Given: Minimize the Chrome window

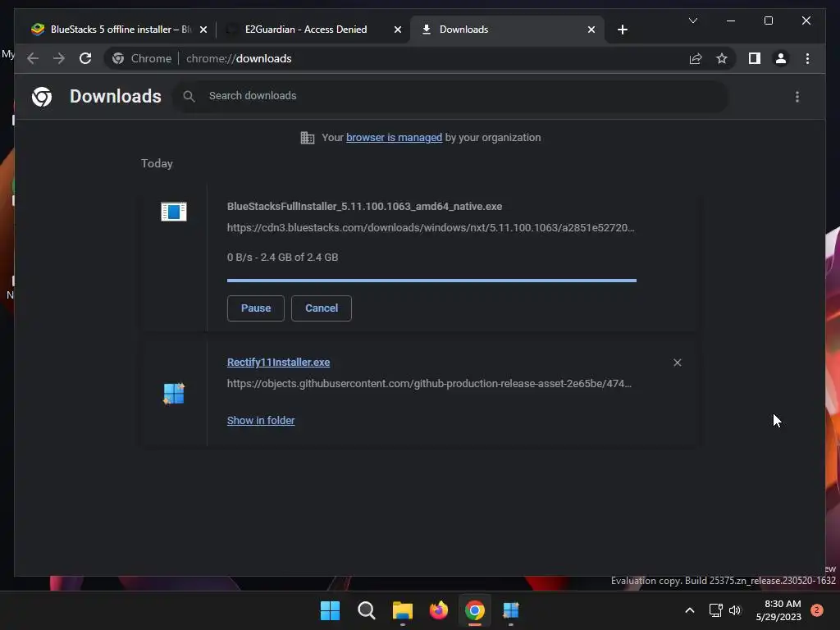Looking at the screenshot, I should coord(731,21).
